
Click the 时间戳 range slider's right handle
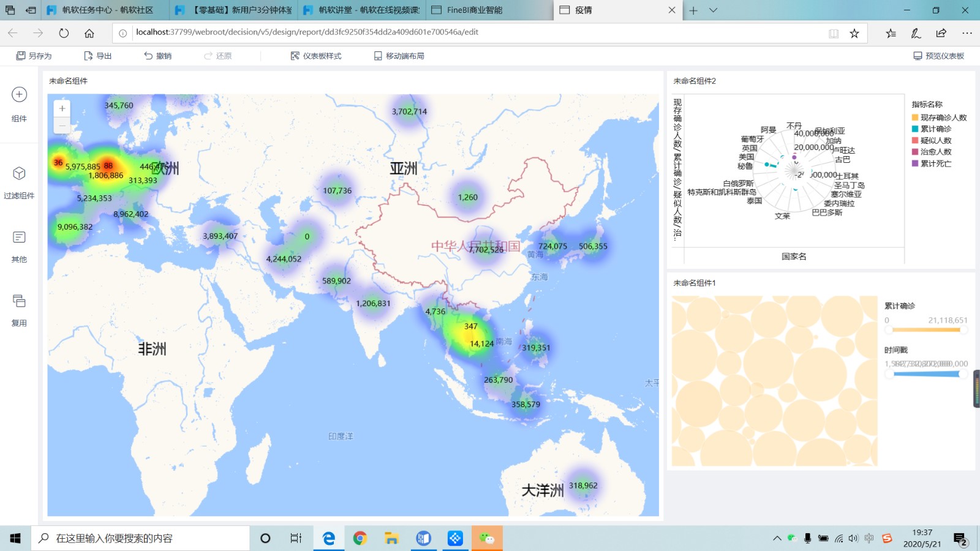963,374
